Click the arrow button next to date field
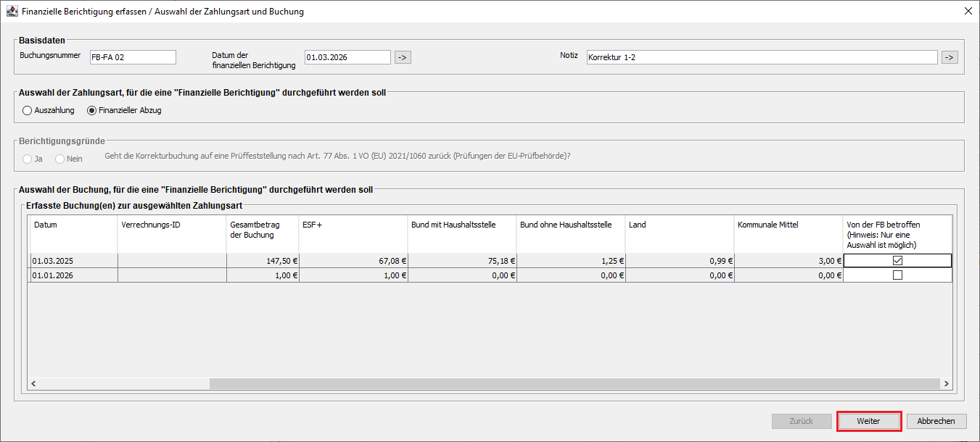Image resolution: width=980 pixels, height=442 pixels. [403, 57]
